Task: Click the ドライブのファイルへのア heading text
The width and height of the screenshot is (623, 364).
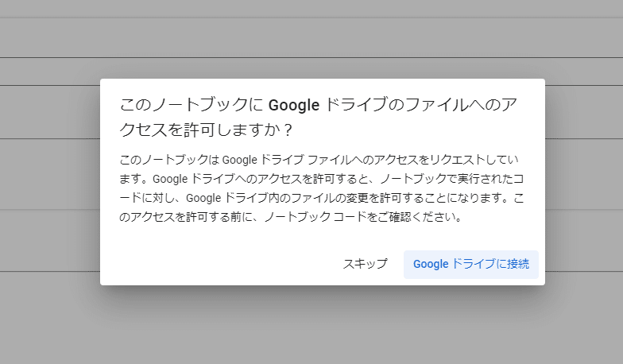Action: [421, 105]
